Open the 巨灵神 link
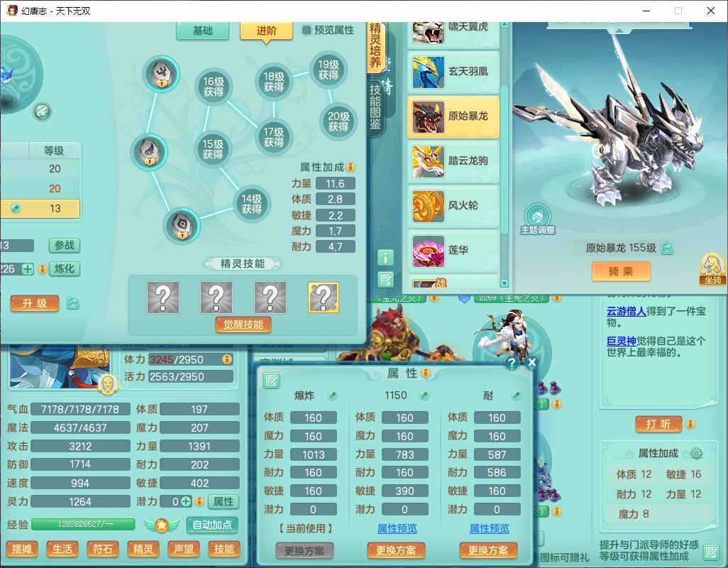The image size is (728, 568). (x=622, y=341)
